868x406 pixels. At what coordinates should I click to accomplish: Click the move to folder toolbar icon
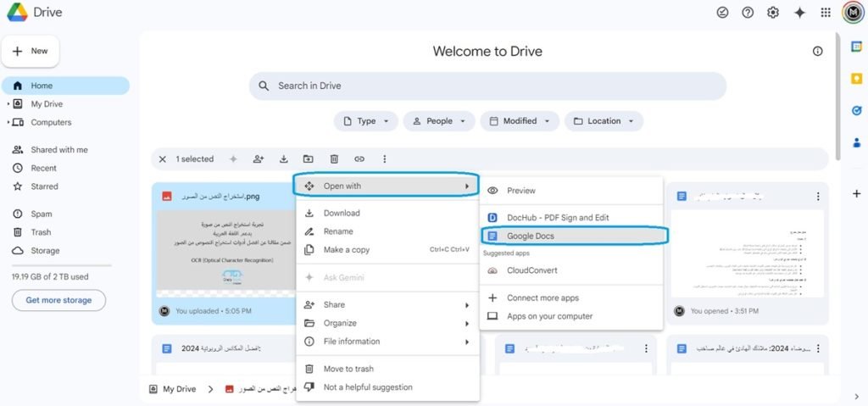tap(309, 159)
